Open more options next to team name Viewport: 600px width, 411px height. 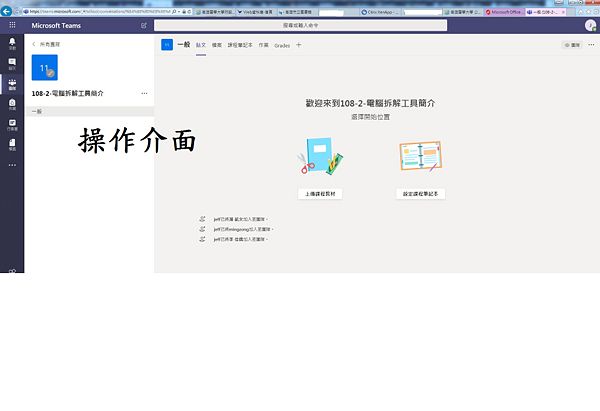point(144,93)
